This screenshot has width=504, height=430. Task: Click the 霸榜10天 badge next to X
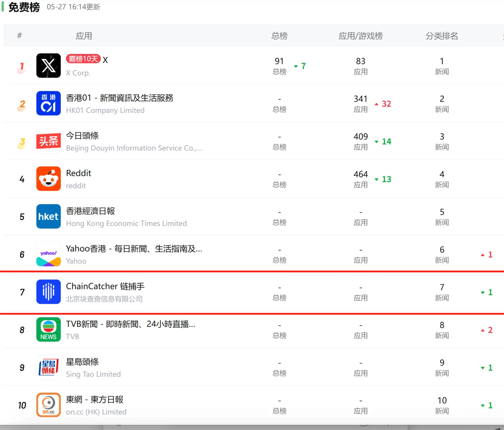point(83,59)
